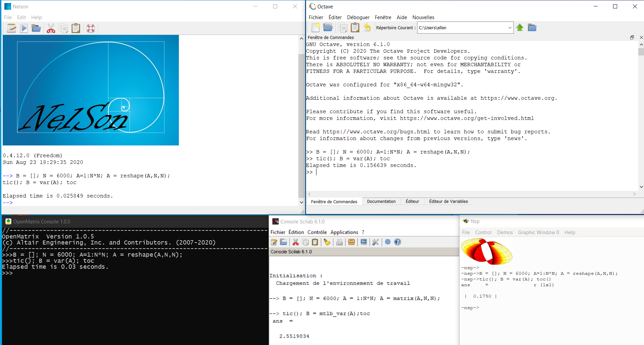Switch to Octave Documentation tab
The height and width of the screenshot is (345, 644).
tap(381, 202)
